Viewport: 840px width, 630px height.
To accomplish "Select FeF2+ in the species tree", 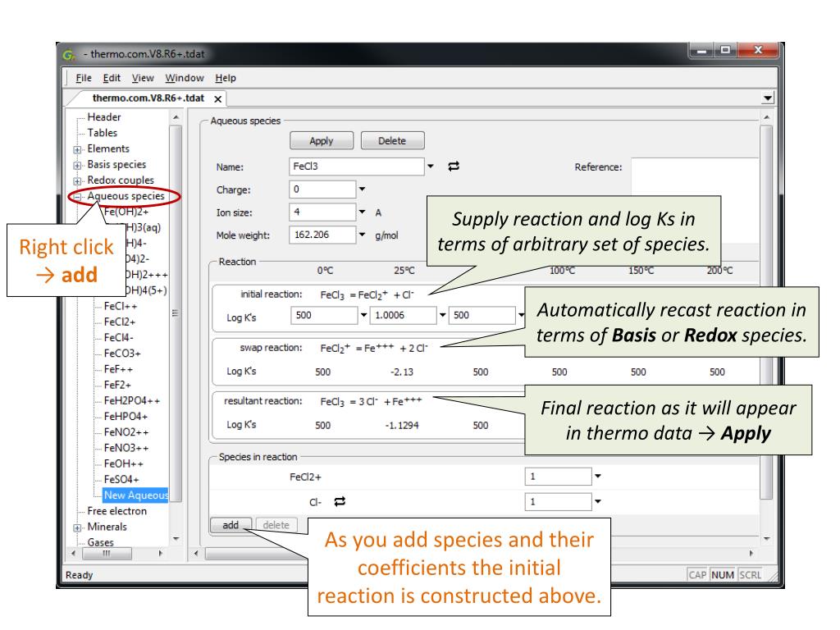I will click(117, 386).
